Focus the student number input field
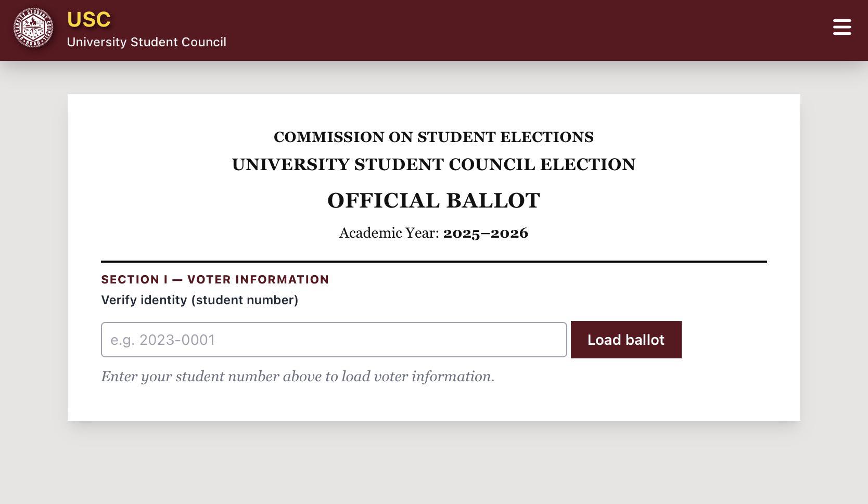The image size is (868, 504). [334, 340]
